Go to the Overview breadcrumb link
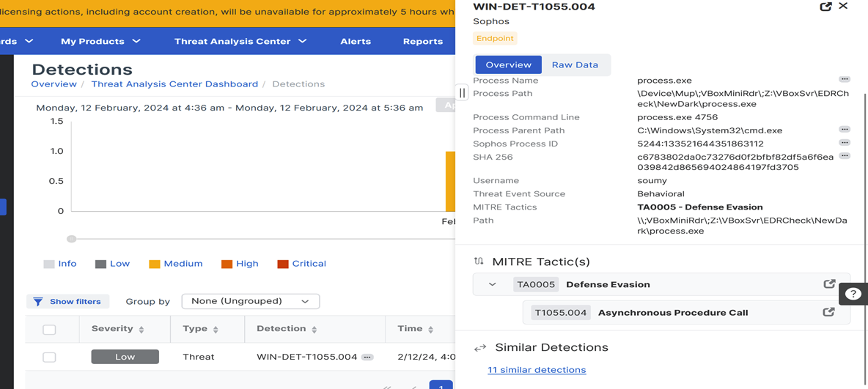 pyautogui.click(x=54, y=84)
